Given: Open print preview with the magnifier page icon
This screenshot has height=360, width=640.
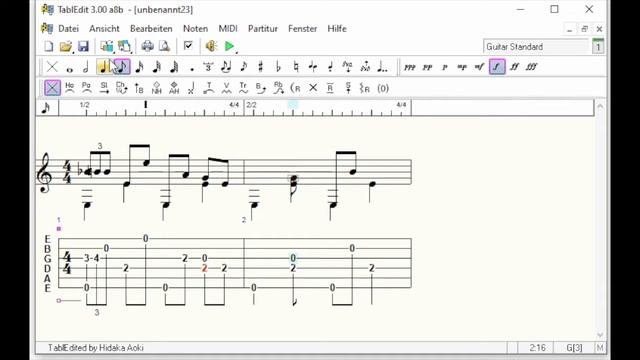Looking at the screenshot, I should click(x=164, y=46).
